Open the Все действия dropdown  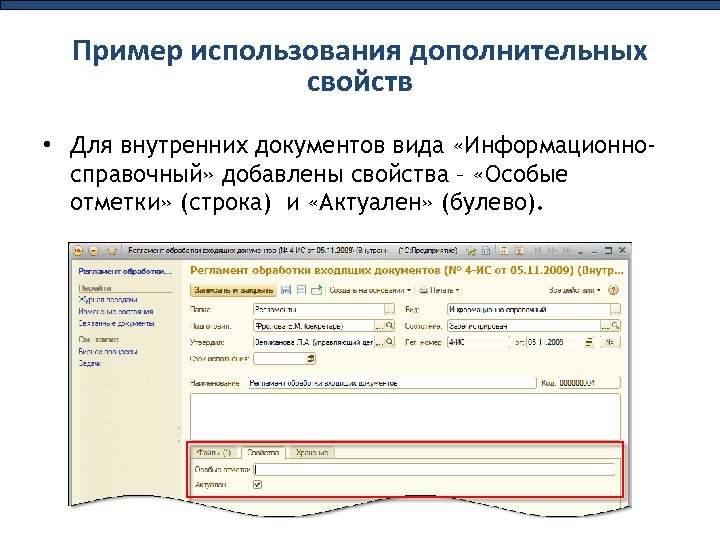tap(574, 290)
